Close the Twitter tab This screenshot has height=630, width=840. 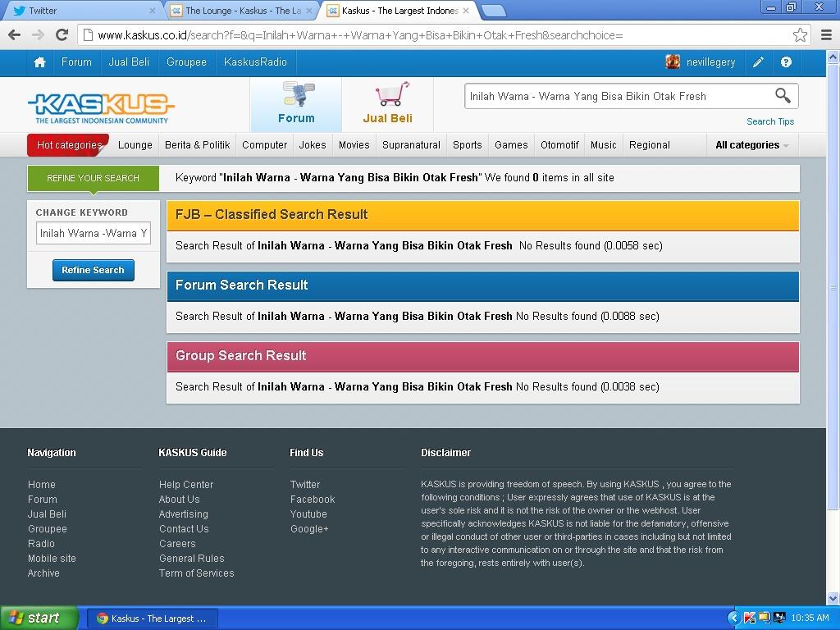(x=152, y=10)
